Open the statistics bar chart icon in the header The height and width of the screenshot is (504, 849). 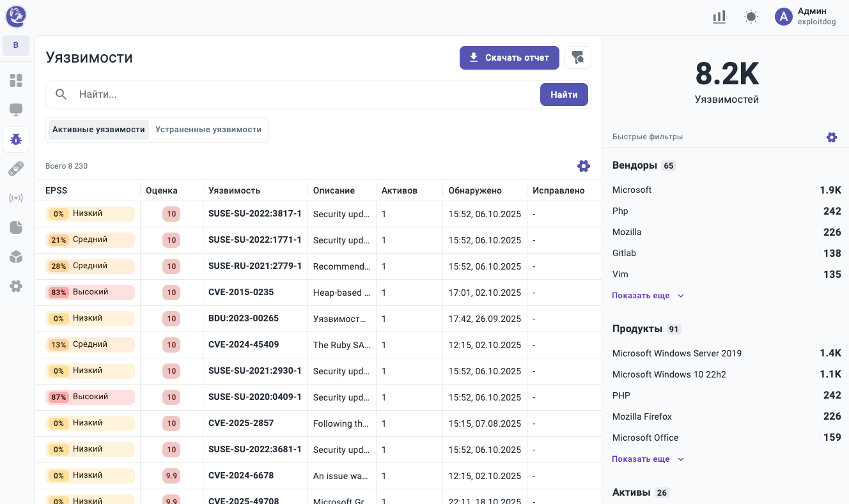(x=719, y=17)
